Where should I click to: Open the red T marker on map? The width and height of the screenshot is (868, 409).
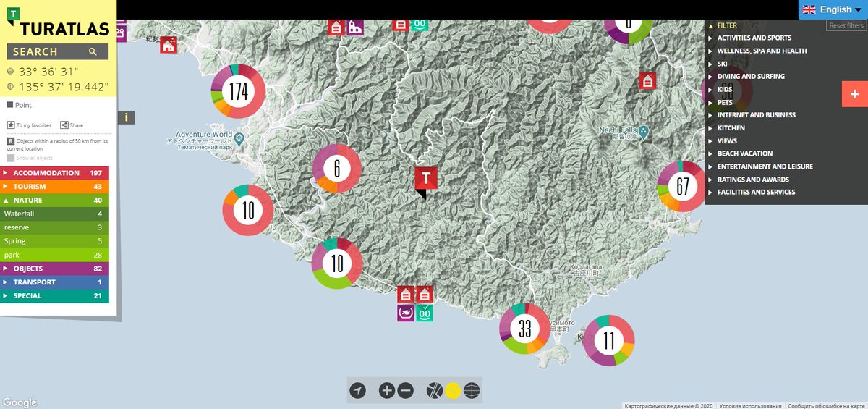coord(426,179)
